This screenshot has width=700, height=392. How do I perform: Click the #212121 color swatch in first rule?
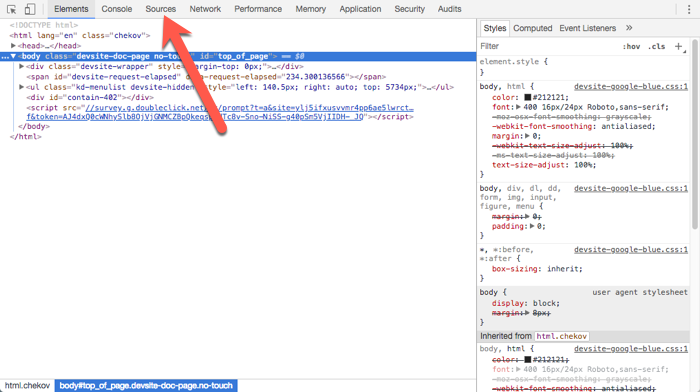527,97
